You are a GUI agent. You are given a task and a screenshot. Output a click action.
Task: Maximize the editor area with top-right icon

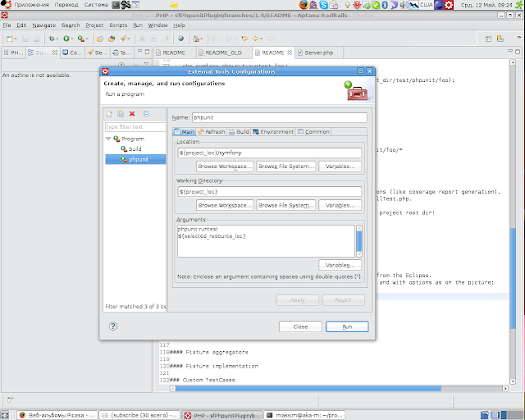[518, 52]
